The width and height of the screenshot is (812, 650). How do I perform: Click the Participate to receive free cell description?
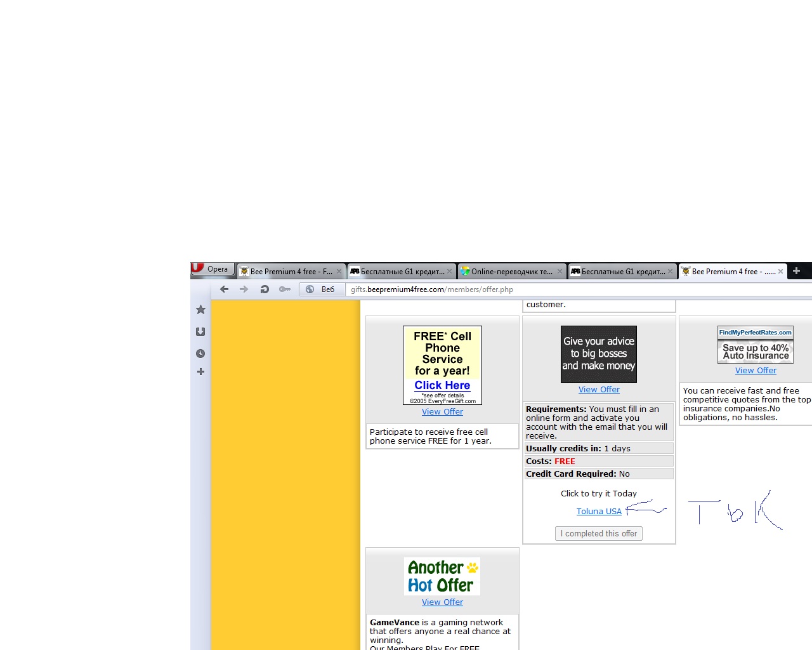point(431,437)
